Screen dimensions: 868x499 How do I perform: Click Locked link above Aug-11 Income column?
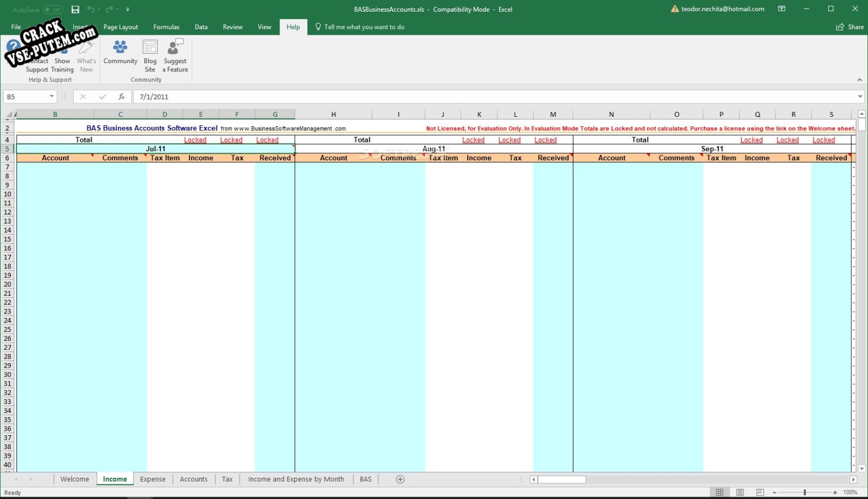point(473,140)
